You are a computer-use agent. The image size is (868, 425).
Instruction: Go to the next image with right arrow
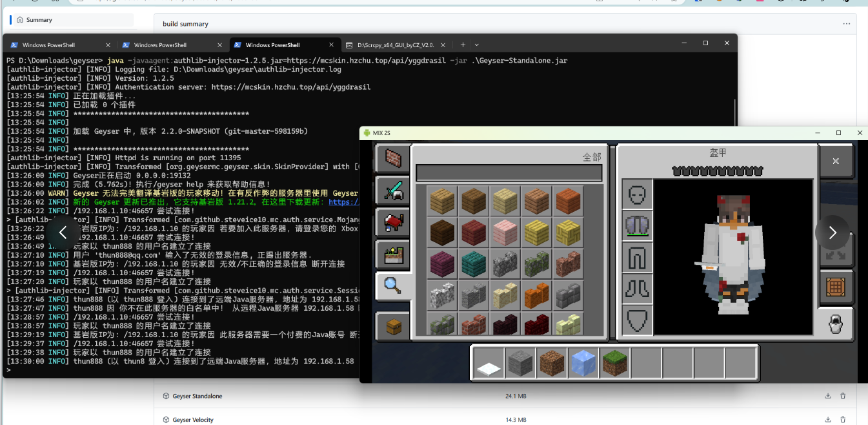click(833, 233)
